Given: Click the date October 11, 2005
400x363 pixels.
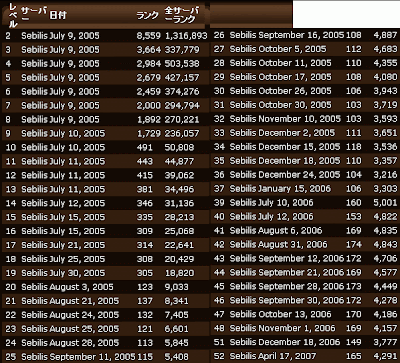Looking at the screenshot, I should [x=295, y=63].
